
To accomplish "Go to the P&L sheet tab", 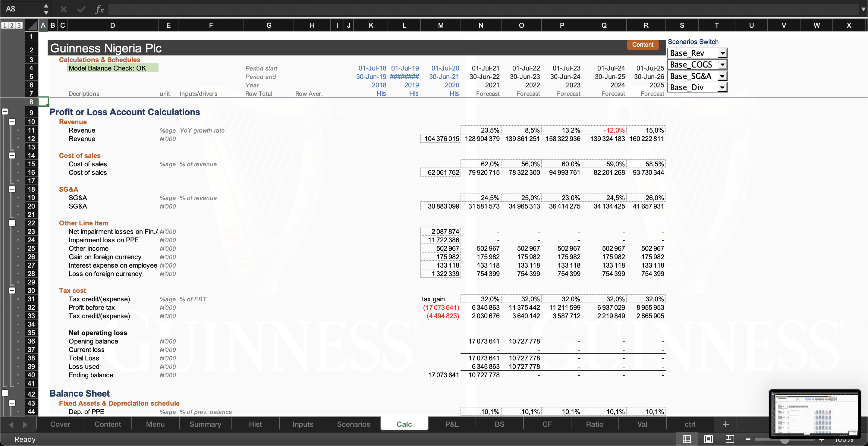I will tap(452, 424).
